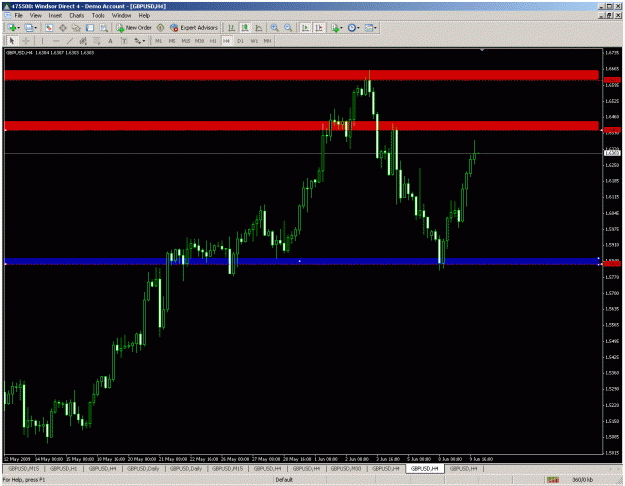Open the Market Watch window

click(x=49, y=28)
